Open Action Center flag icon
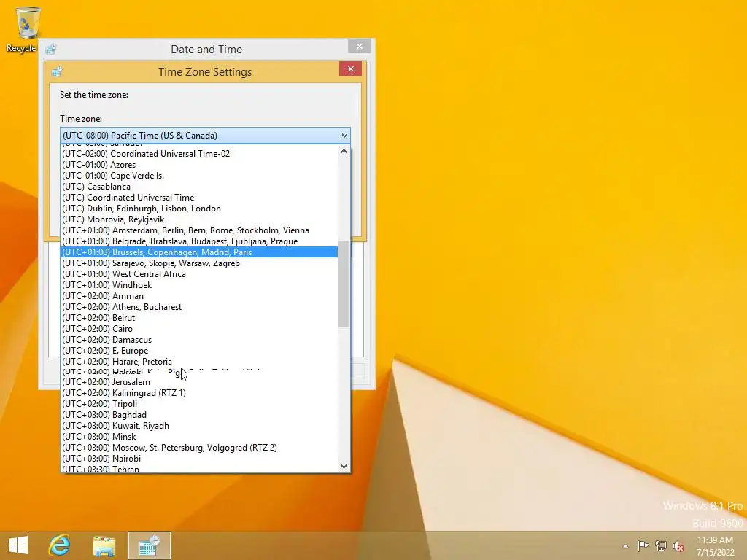The width and height of the screenshot is (747, 560). pos(643,545)
